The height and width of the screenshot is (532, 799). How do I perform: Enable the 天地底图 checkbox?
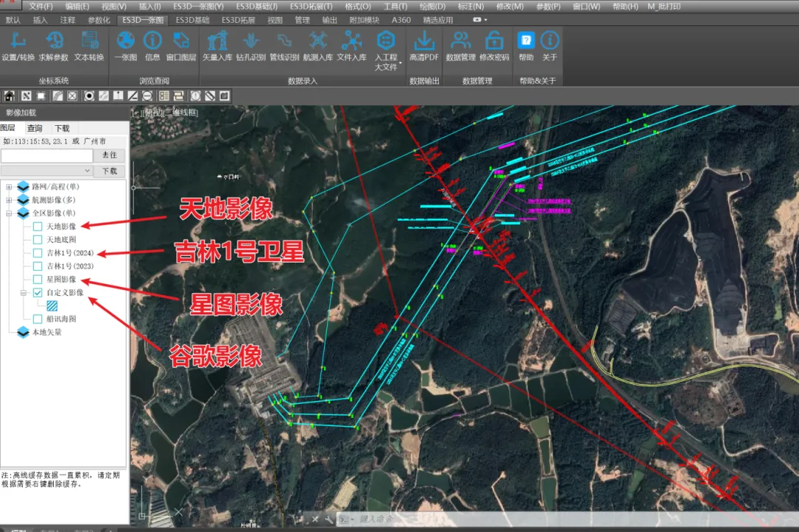click(38, 240)
